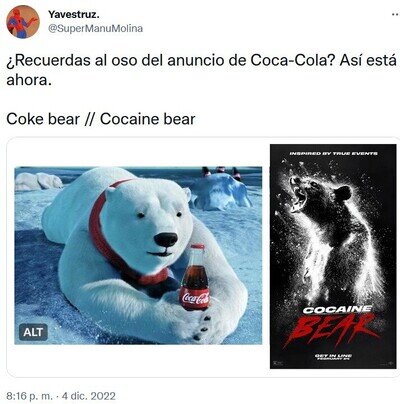Open the tweet's more options ellipsis
The width and height of the screenshot is (400, 404).
point(394,14)
